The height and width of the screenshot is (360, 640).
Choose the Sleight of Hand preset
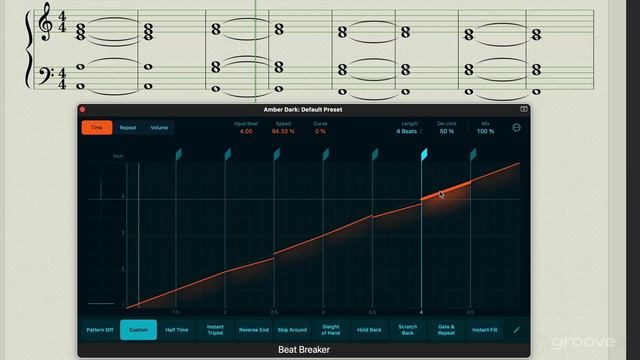[x=331, y=330]
